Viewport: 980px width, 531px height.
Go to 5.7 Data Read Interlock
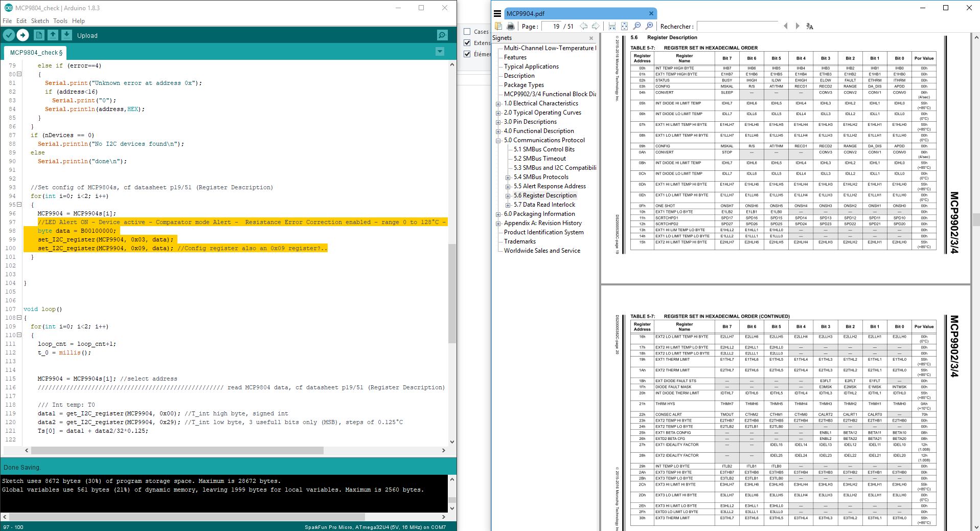(x=544, y=205)
